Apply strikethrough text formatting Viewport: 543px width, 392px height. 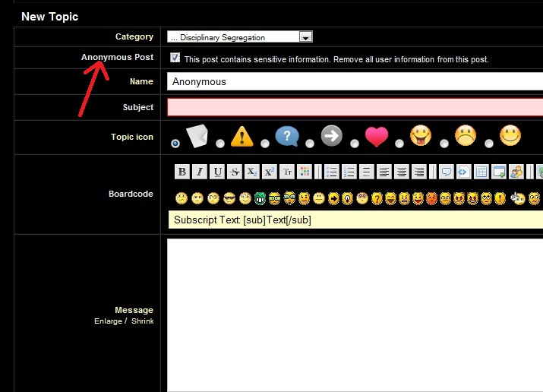pos(235,172)
